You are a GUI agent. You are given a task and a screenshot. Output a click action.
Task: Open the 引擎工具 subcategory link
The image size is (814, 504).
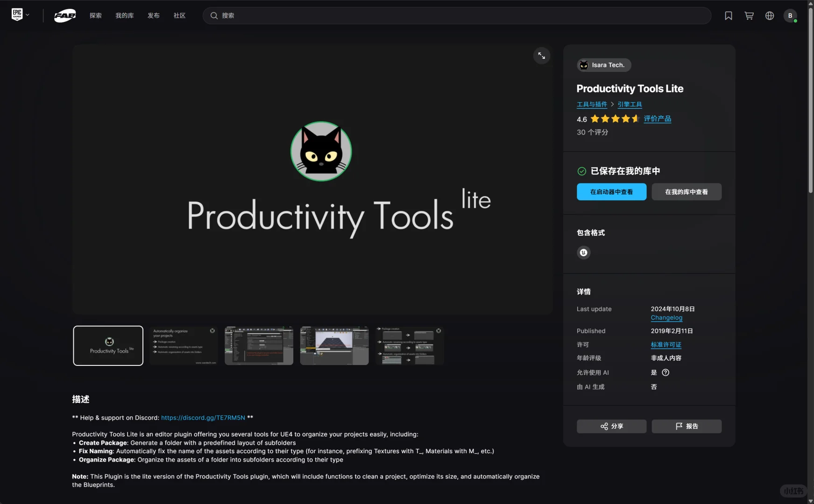point(630,104)
